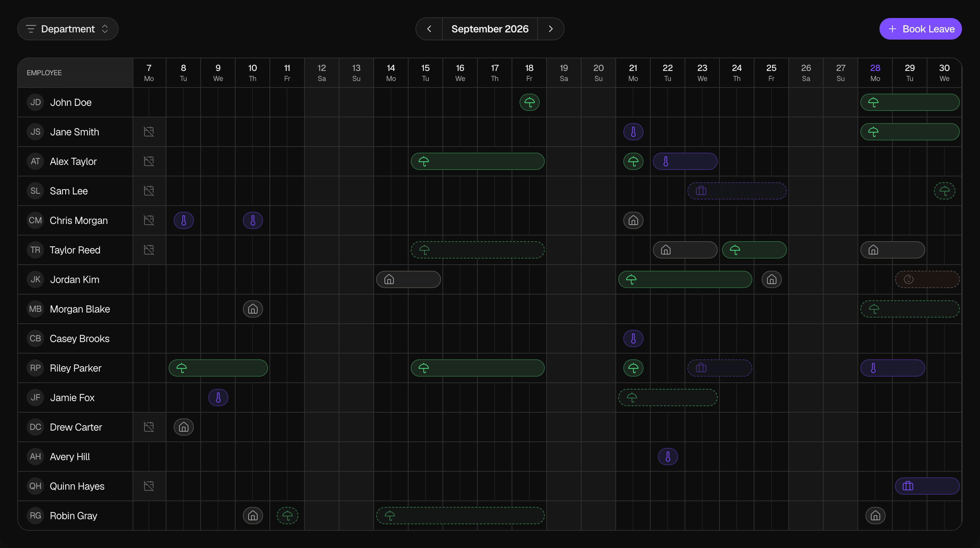Open Riley Parker's sick leave bar starting 28th
Screen dimensions: 980x548
pyautogui.click(x=892, y=368)
